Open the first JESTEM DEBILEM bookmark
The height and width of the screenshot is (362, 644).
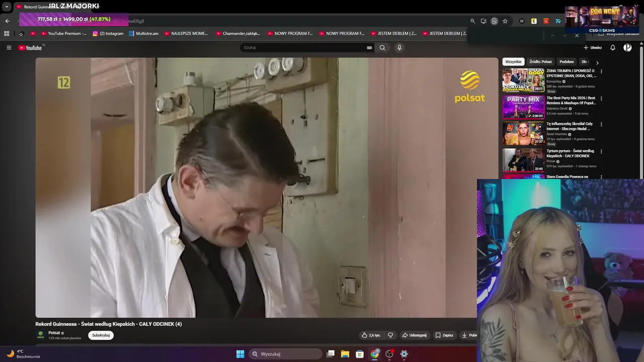tap(393, 34)
